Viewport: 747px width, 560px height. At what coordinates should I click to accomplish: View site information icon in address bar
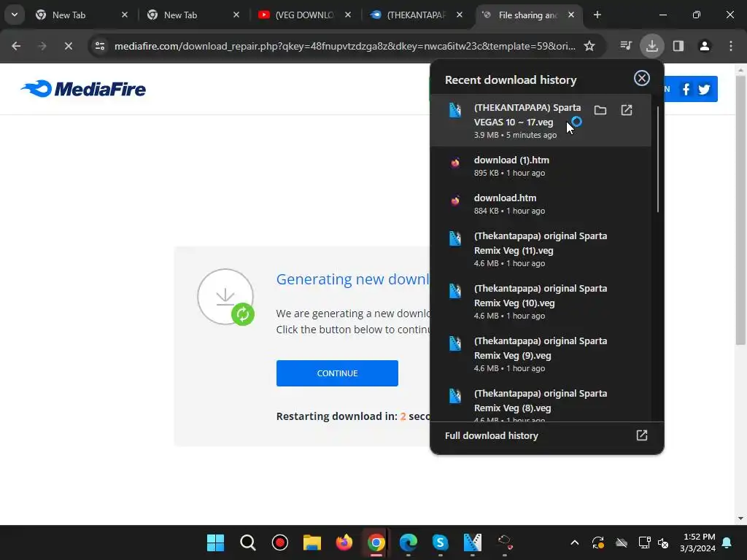(x=99, y=46)
